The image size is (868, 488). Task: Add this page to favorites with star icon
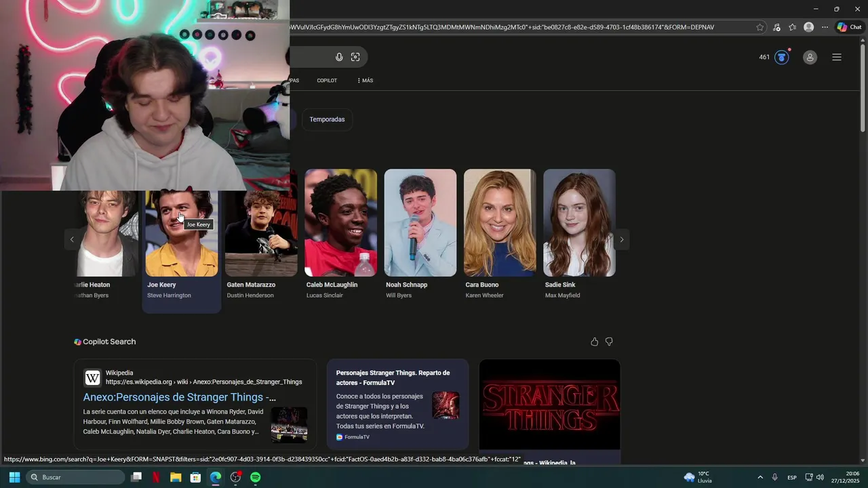[x=760, y=27]
